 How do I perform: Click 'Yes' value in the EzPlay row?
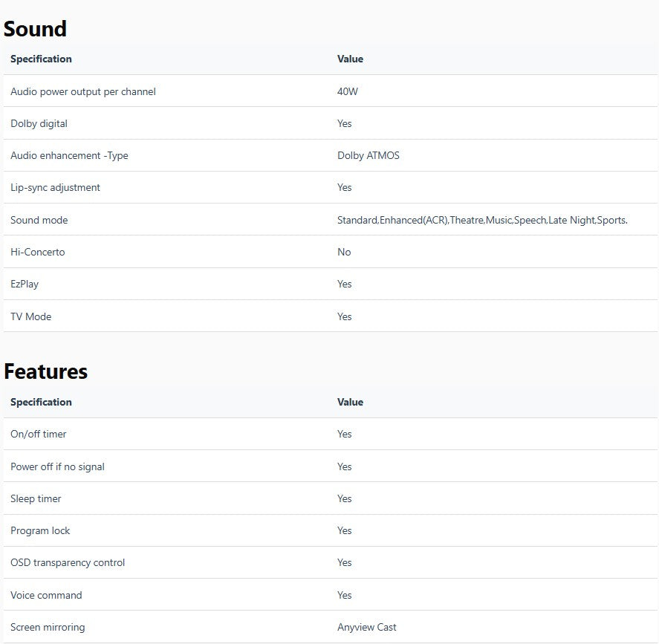344,284
